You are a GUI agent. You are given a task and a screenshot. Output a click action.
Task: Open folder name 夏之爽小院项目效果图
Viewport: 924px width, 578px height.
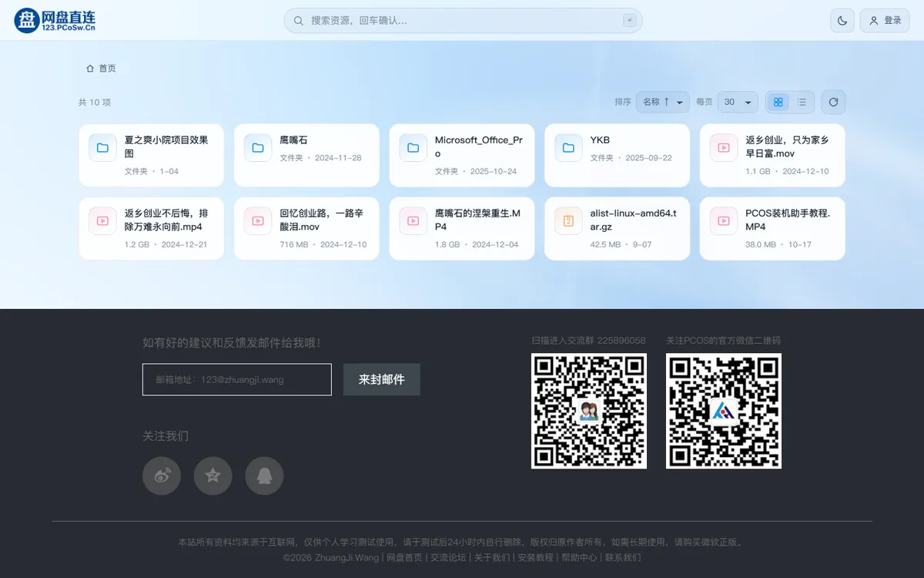coord(166,146)
